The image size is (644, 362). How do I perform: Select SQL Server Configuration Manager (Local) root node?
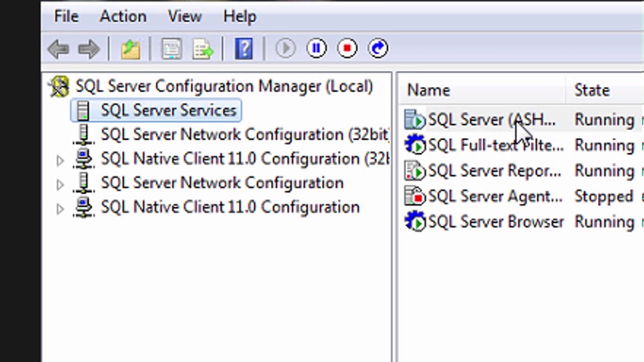point(224,86)
